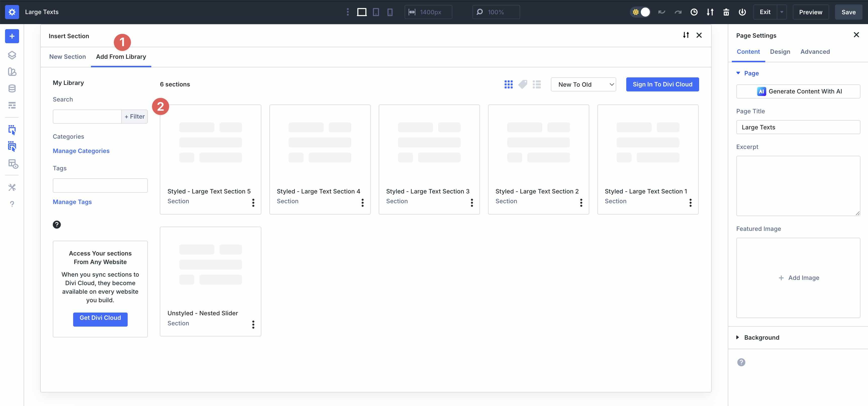The image size is (868, 406).
Task: Switch library to list view
Action: (x=537, y=84)
